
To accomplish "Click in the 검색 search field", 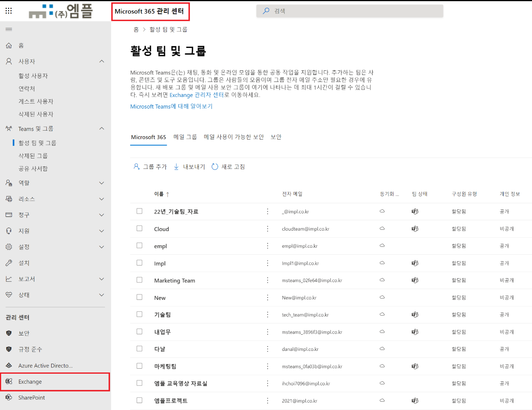I will coord(350,11).
